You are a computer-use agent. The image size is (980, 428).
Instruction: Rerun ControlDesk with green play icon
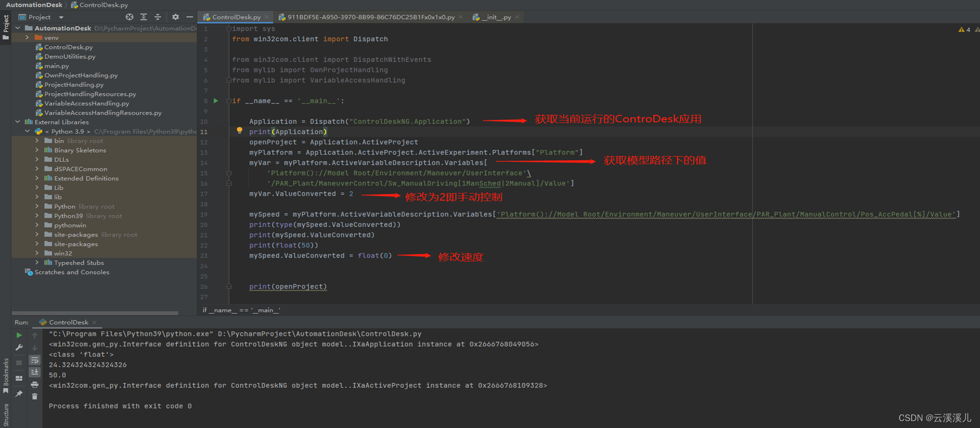click(x=19, y=335)
